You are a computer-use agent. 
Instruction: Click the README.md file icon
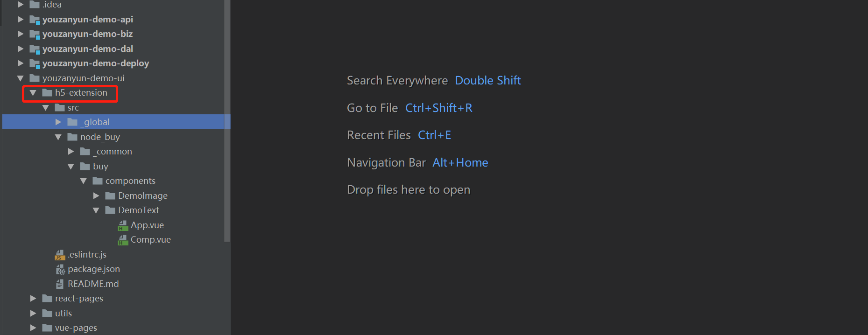tap(60, 284)
